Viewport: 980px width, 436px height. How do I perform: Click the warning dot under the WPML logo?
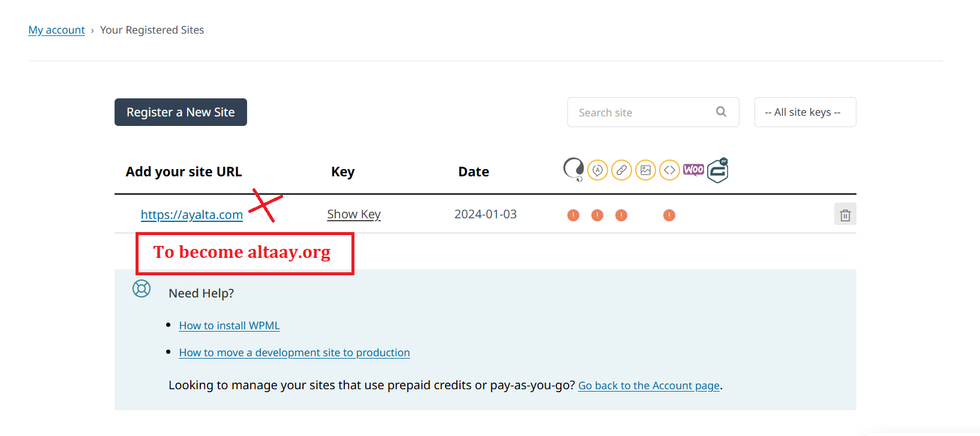coord(573,215)
